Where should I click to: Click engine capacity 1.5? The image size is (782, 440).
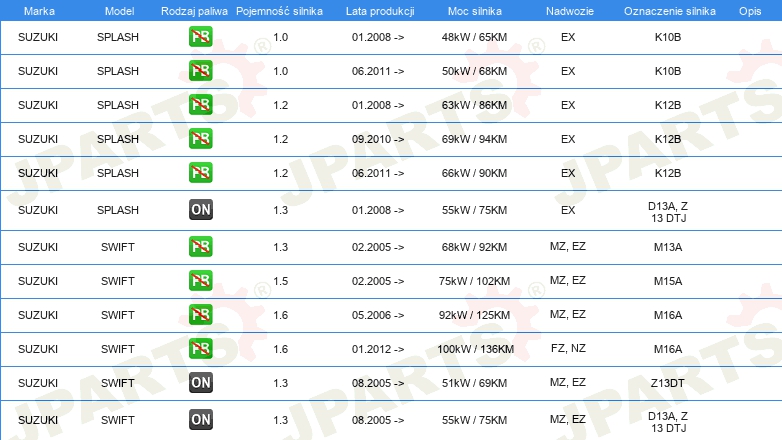(x=281, y=281)
